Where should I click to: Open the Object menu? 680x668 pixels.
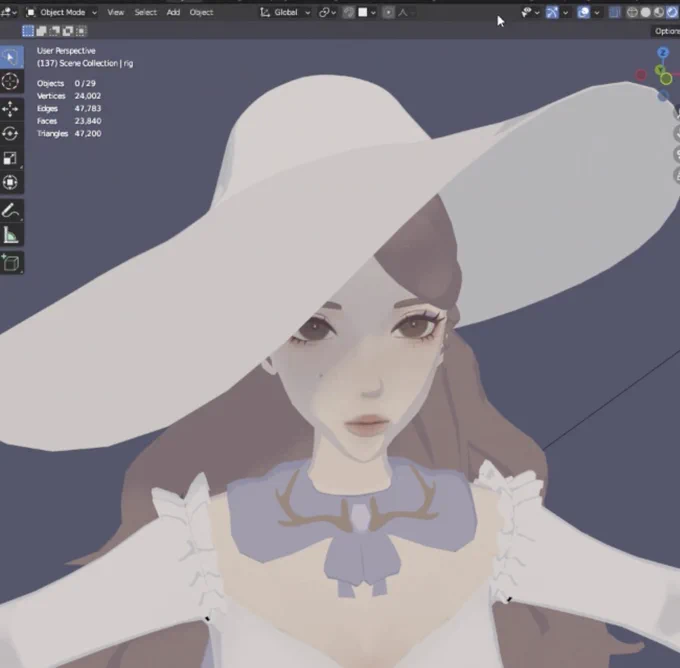pyautogui.click(x=201, y=13)
